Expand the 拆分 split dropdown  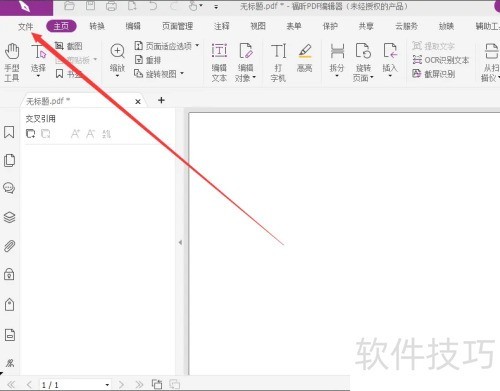337,76
